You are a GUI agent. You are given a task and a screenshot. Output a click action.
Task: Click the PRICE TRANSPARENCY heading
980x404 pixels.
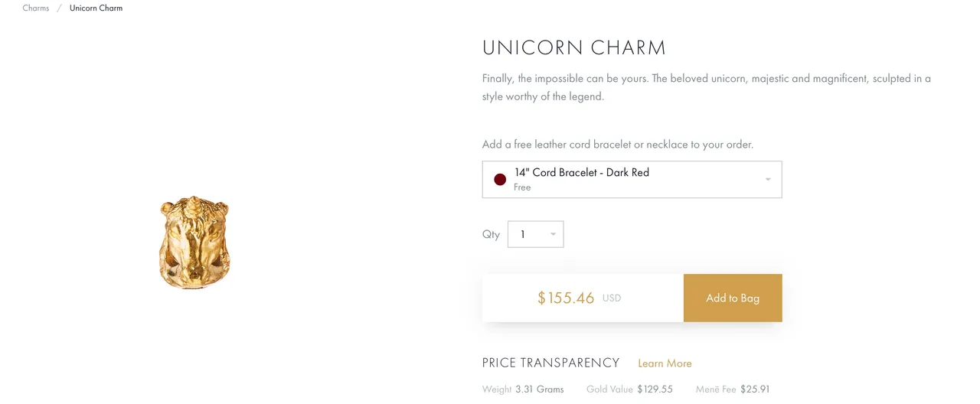click(x=550, y=363)
